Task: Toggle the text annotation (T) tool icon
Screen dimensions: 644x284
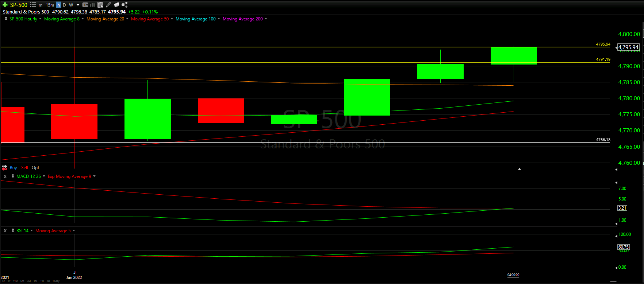Action: click(85, 5)
